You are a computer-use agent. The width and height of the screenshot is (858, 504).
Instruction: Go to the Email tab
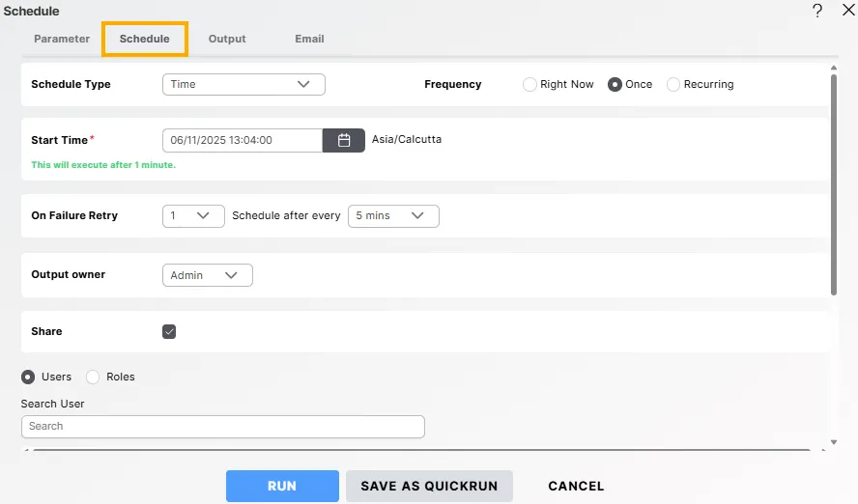[x=309, y=40]
